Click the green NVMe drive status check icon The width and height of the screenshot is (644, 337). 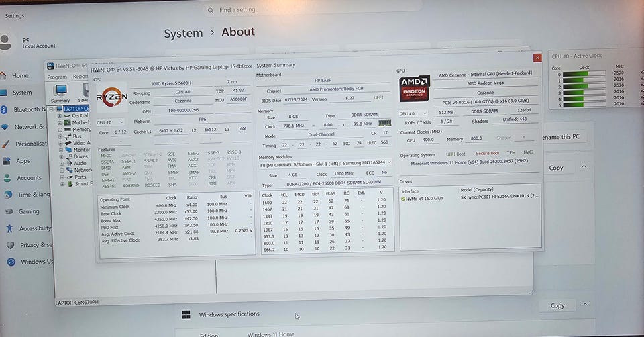(x=403, y=199)
